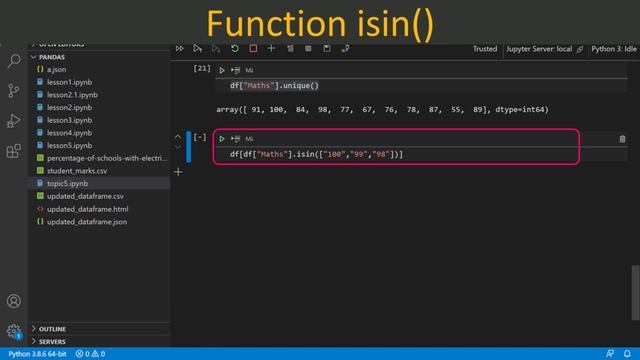Click into df["Maths"].unique() code cell
Viewport: 640px width, 360px height.
pyautogui.click(x=422, y=86)
